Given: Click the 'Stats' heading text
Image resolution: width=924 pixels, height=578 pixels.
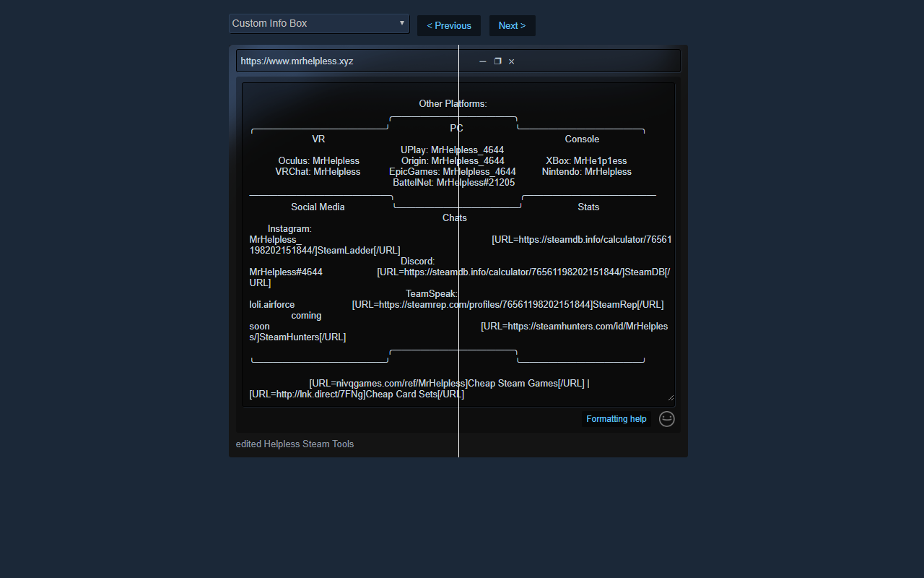Looking at the screenshot, I should click(x=588, y=207).
